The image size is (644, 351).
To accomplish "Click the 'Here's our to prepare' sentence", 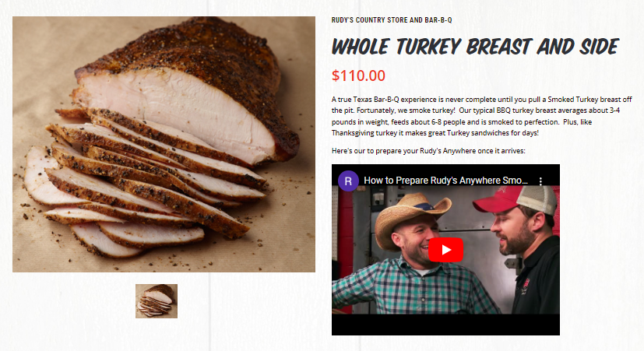I will pos(428,151).
